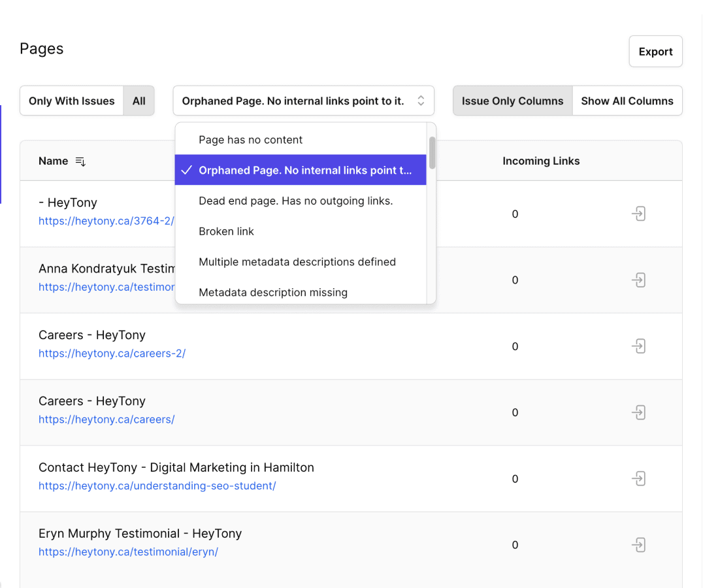Switch the filter to All pages

click(x=139, y=101)
